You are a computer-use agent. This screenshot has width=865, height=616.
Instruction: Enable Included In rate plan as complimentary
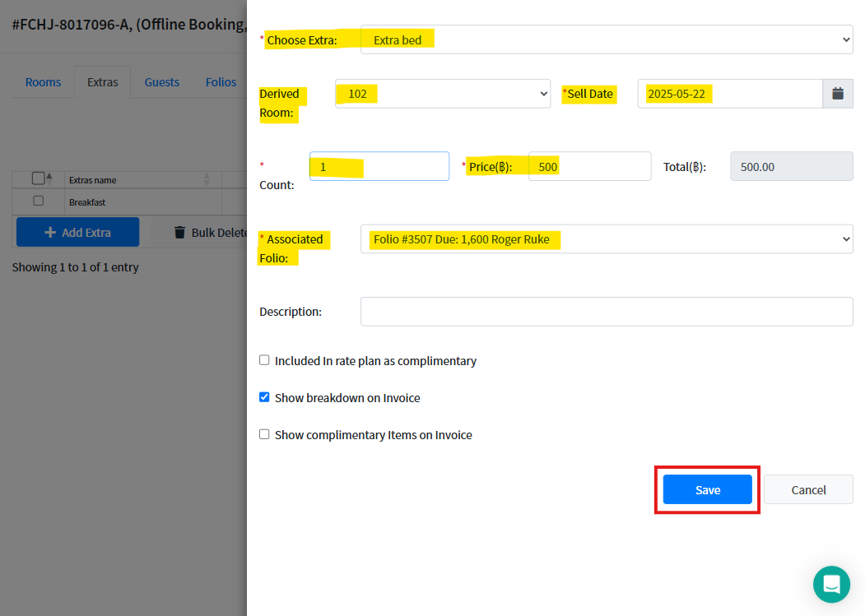[264, 360]
